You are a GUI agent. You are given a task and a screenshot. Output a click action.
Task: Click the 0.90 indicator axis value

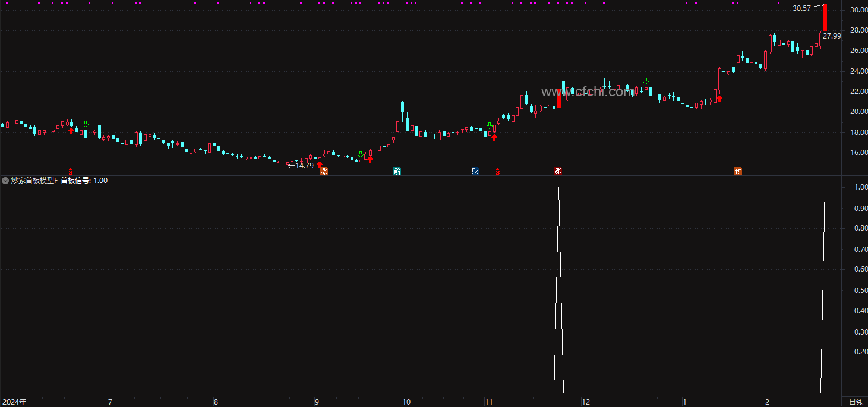pos(860,209)
